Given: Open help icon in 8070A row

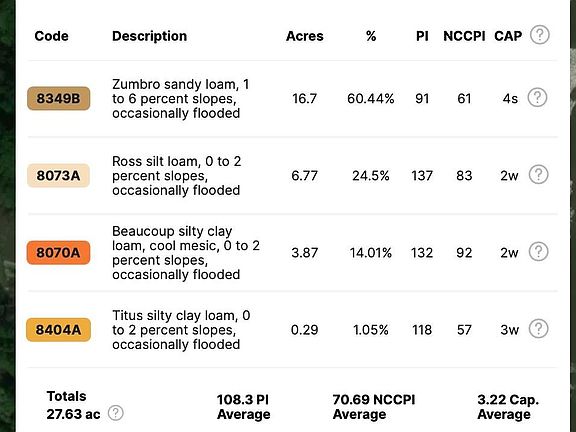Looking at the screenshot, I should coord(539,252).
